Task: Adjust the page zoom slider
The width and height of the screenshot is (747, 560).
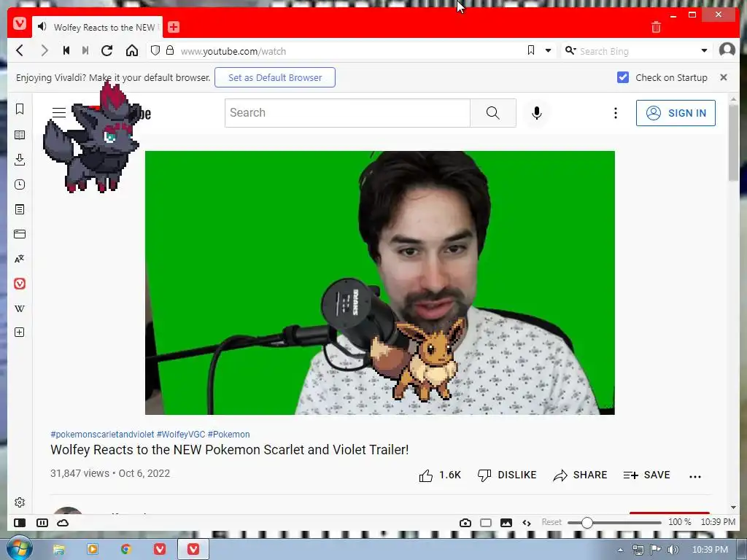Action: [614, 523]
